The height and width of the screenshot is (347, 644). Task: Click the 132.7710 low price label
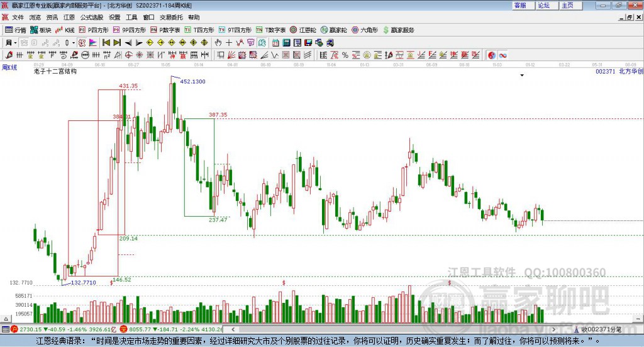click(x=84, y=283)
